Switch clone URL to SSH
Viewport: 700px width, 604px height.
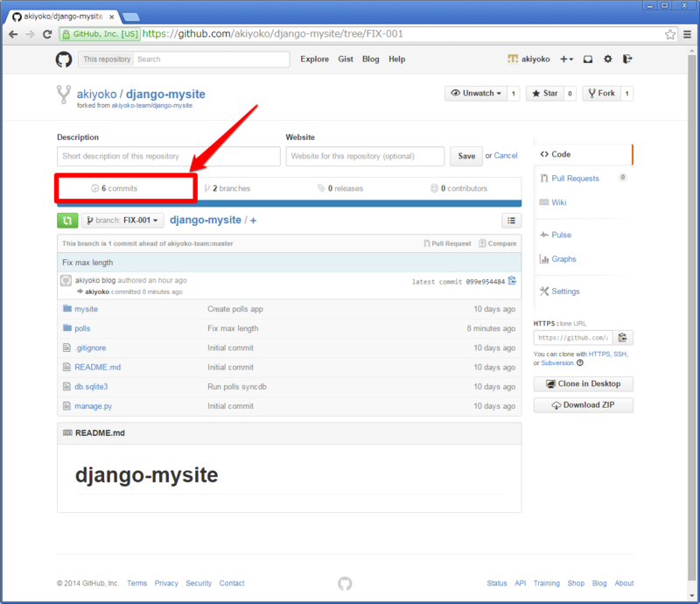[x=619, y=354]
